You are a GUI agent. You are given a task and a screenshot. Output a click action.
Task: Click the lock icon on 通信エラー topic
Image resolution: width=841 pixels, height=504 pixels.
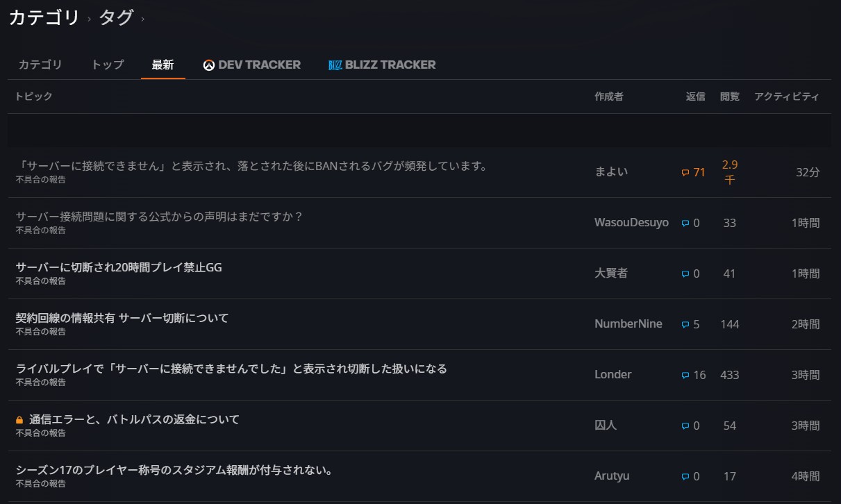tap(19, 420)
